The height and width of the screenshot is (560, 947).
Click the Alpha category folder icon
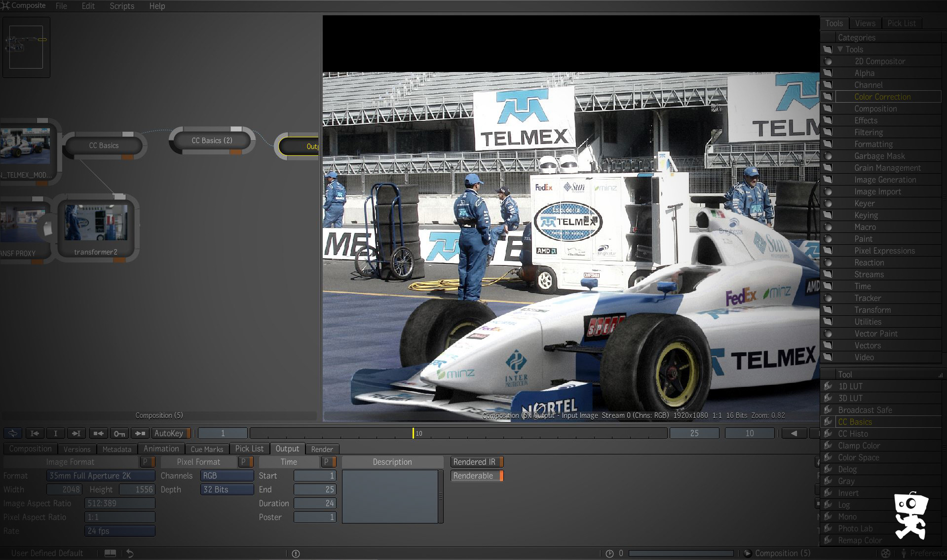[x=828, y=73]
